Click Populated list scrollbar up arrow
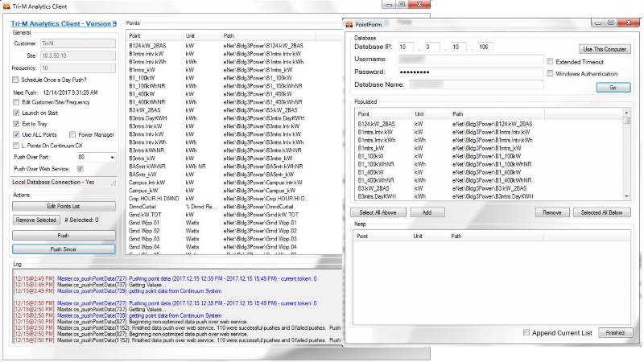Viewport: 644px width, 362px height. point(627,113)
